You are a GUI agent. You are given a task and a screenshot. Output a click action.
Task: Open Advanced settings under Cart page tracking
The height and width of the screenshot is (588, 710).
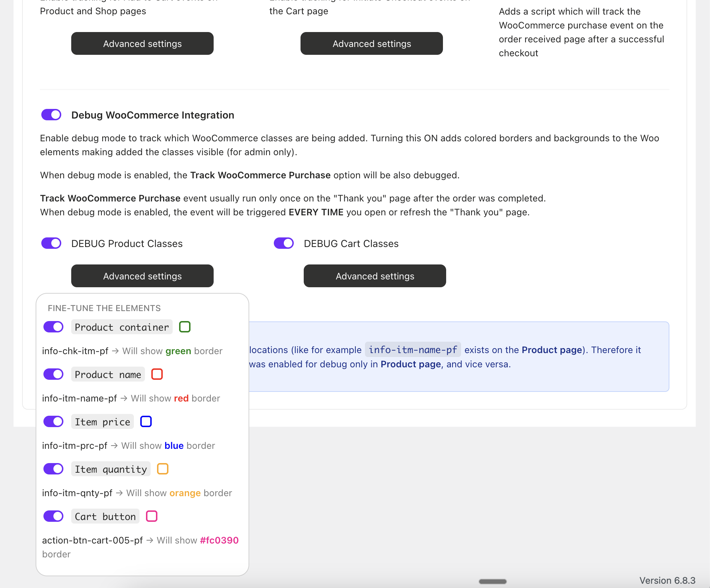[371, 43]
